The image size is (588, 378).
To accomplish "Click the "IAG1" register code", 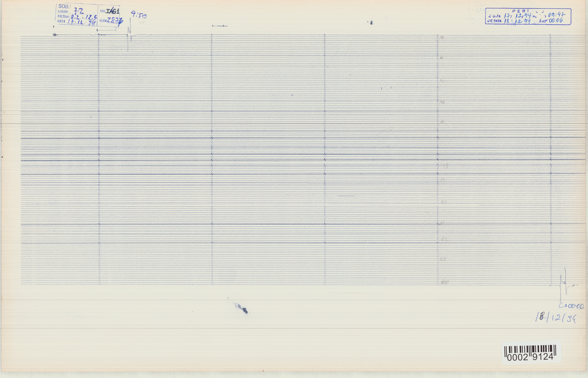I will click(112, 11).
